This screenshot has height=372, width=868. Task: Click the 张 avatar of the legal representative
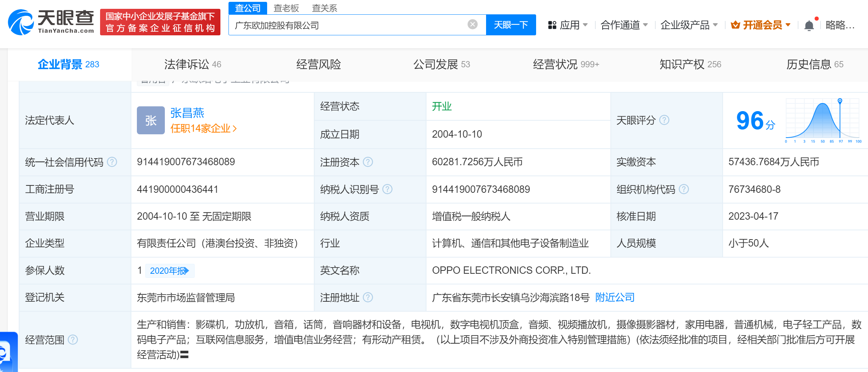(x=150, y=120)
